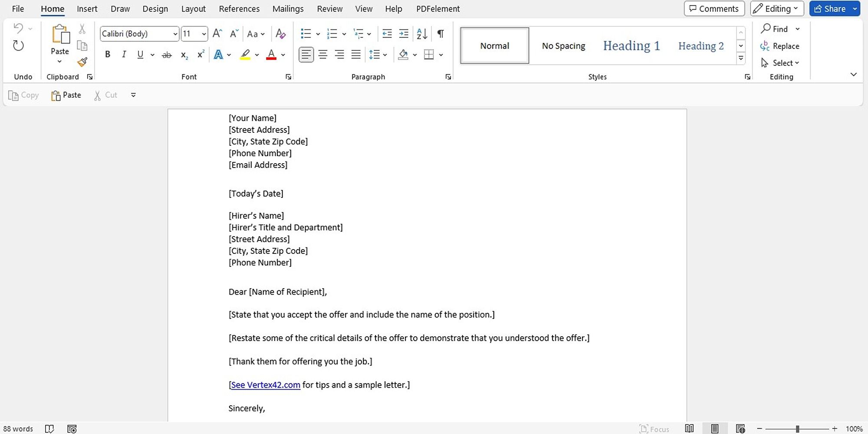Click the zoom level slider

797,429
